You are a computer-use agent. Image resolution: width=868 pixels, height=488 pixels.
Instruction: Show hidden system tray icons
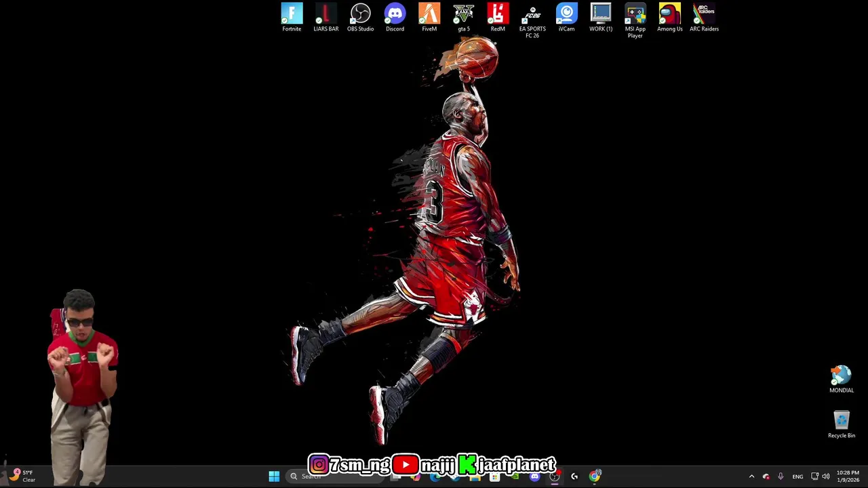751,476
